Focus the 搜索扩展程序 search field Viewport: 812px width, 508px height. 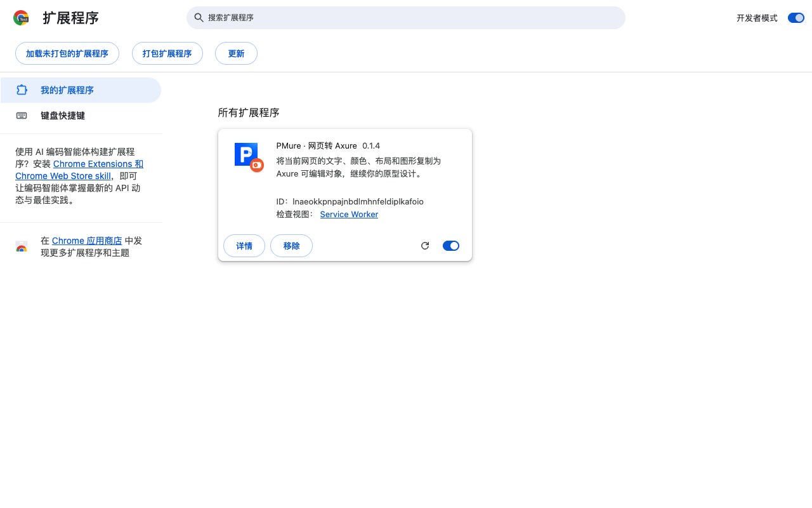406,18
